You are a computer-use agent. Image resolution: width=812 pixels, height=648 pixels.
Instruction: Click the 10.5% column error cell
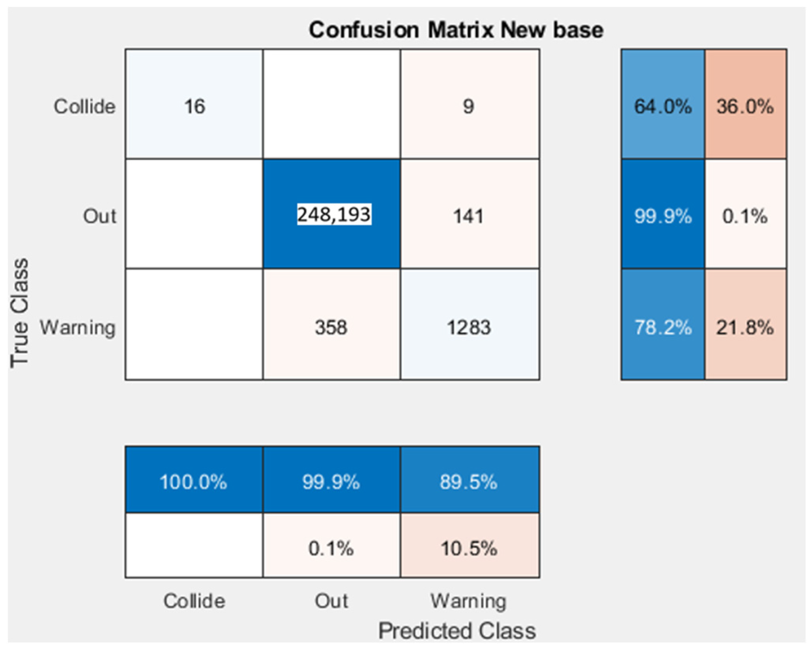coord(470,545)
